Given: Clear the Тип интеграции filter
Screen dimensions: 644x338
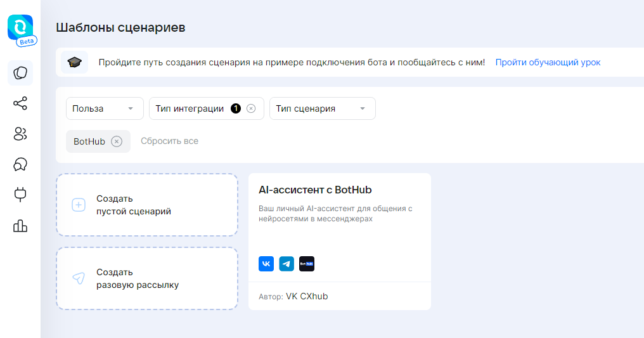Looking at the screenshot, I should point(251,108).
